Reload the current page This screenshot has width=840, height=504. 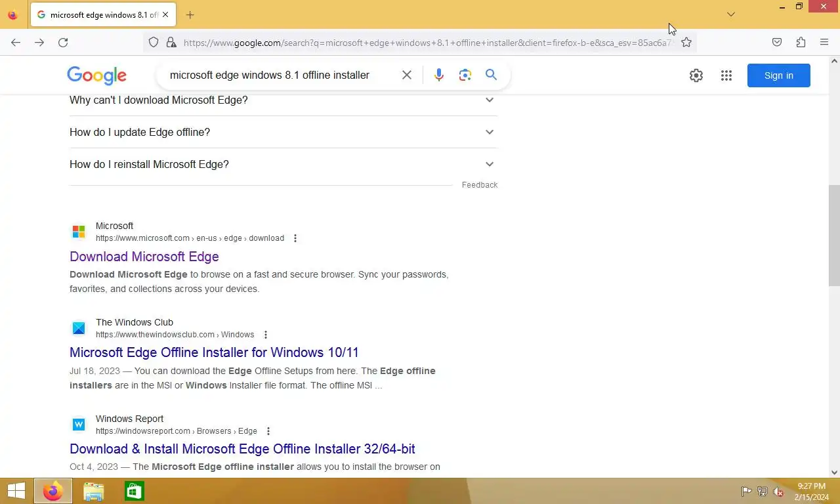click(63, 43)
